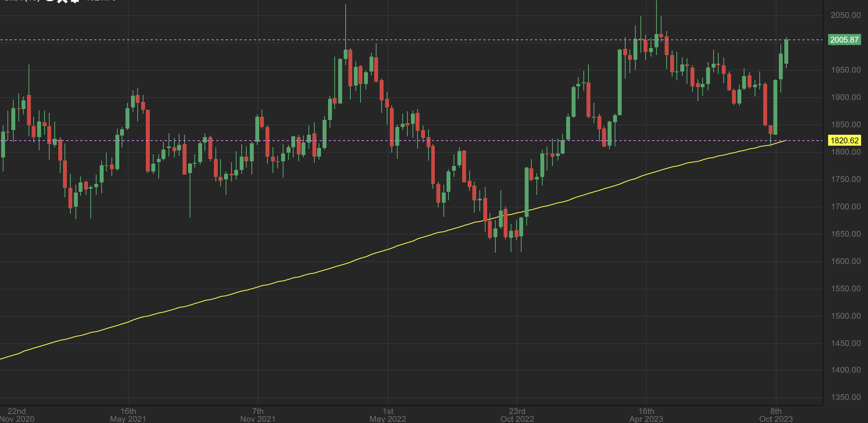
Task: Click the 23rd Oct 2022 date label
Action: 517,415
